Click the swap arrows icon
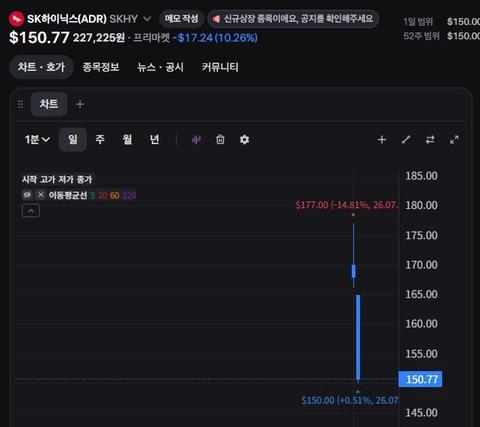The width and height of the screenshot is (480, 427). 430,140
